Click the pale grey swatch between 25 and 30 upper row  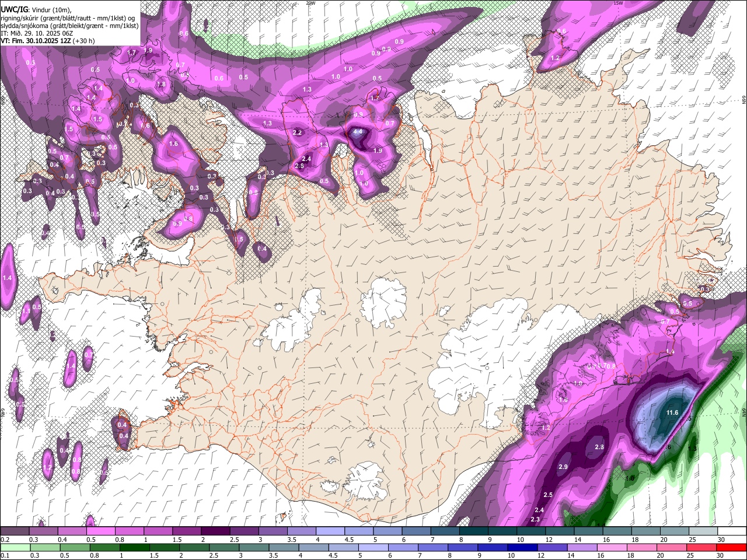(x=703, y=531)
